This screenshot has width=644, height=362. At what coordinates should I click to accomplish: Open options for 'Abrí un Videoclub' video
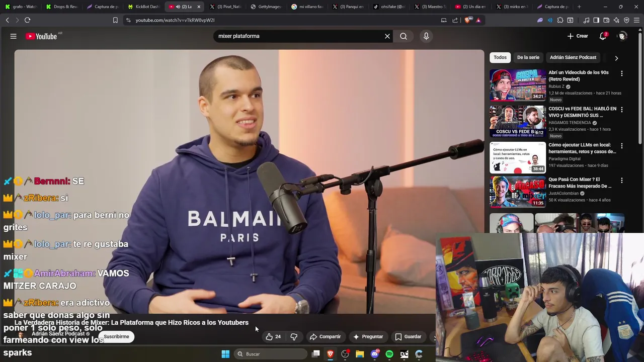(x=621, y=73)
